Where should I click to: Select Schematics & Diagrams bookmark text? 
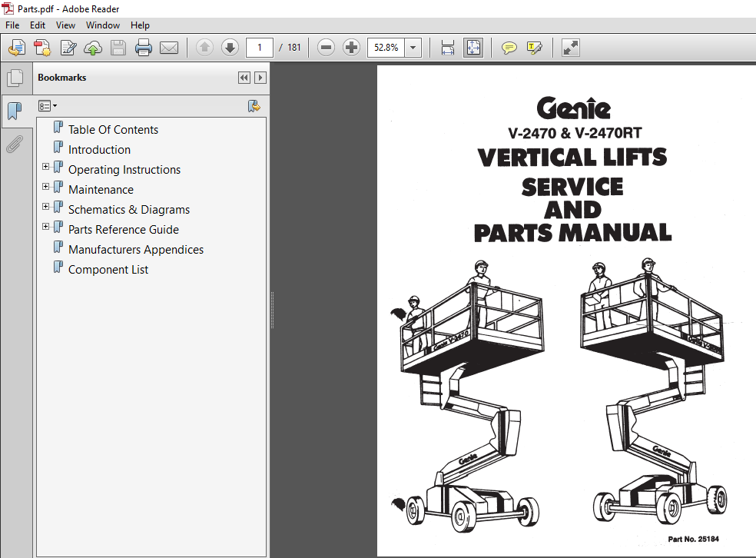point(129,210)
